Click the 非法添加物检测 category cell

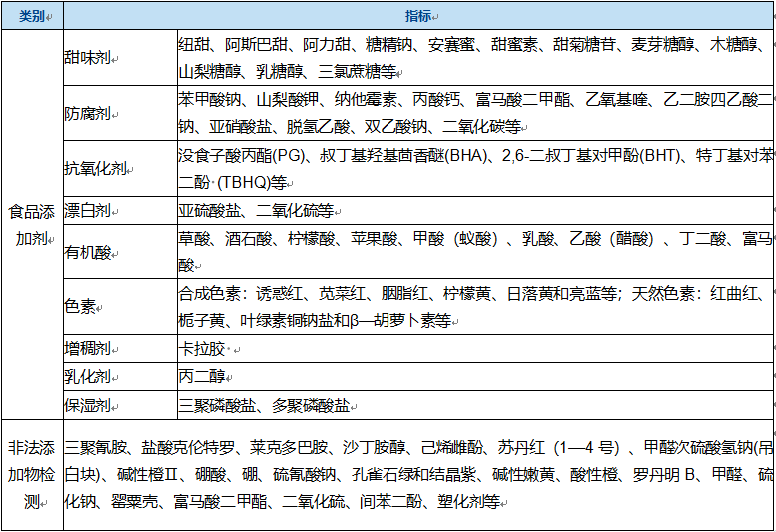(x=30, y=475)
